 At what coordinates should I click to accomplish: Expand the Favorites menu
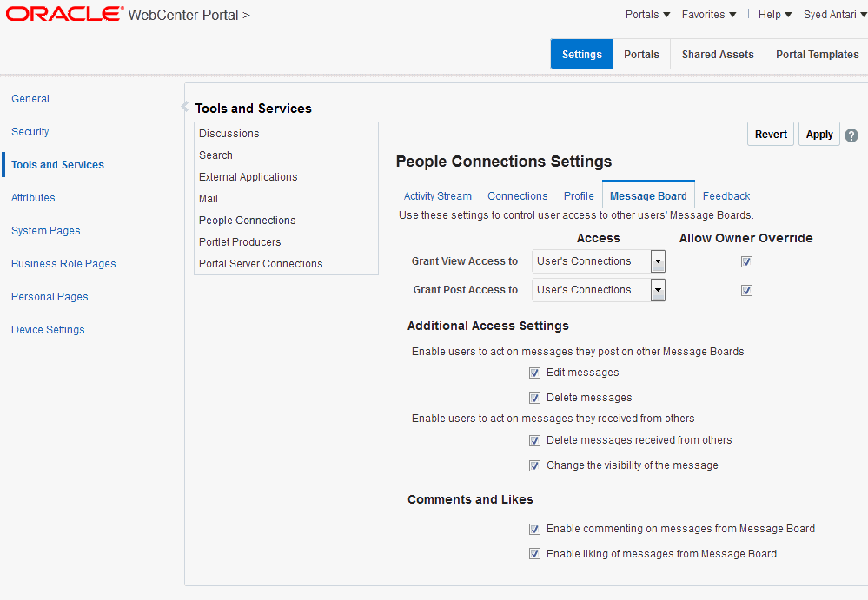click(709, 15)
